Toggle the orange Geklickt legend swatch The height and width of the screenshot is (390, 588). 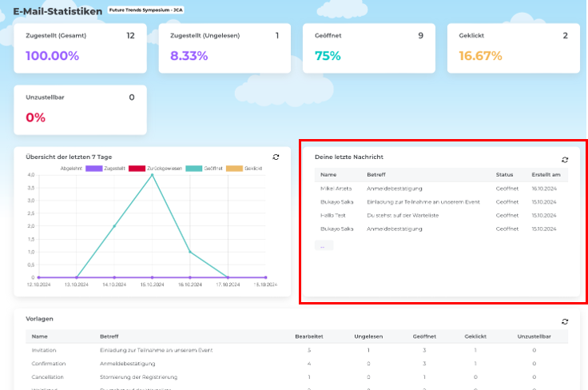234,169
